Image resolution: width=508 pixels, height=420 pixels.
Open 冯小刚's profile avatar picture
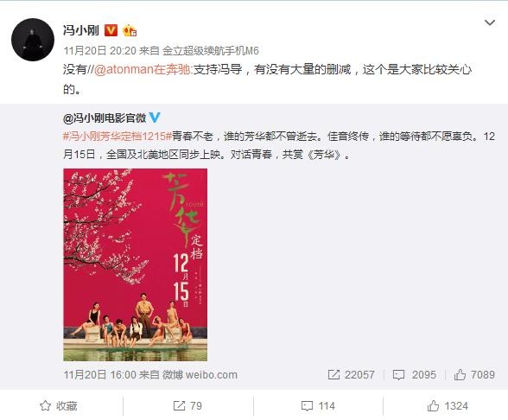coord(33,40)
